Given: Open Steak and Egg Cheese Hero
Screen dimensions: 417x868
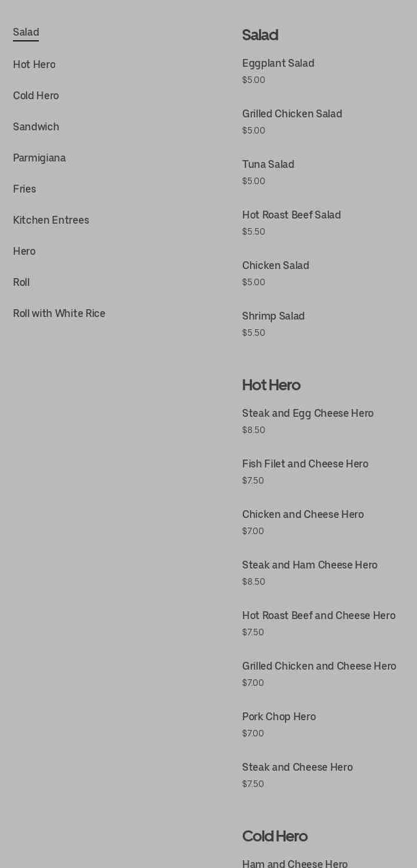Looking at the screenshot, I should pos(308,414).
